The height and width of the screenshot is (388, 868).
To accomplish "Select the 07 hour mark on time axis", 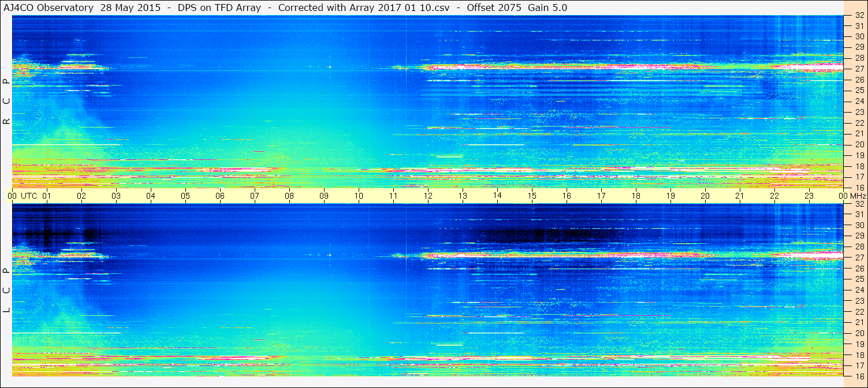I will [x=255, y=196].
